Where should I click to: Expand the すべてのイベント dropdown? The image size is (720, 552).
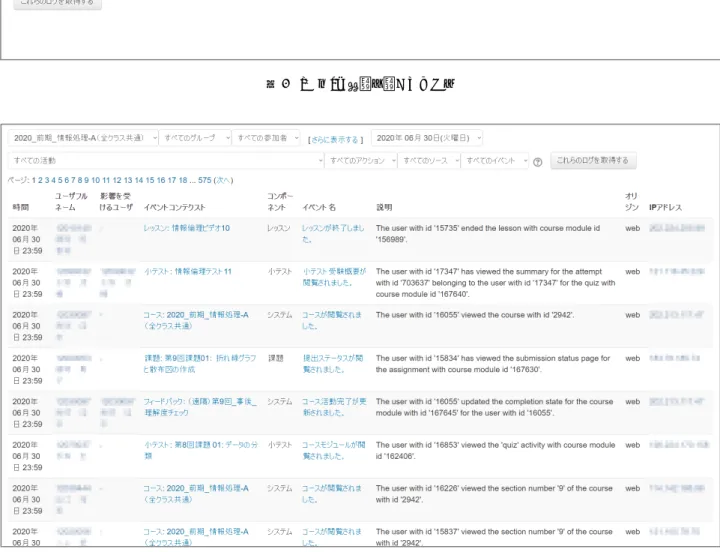coord(495,161)
